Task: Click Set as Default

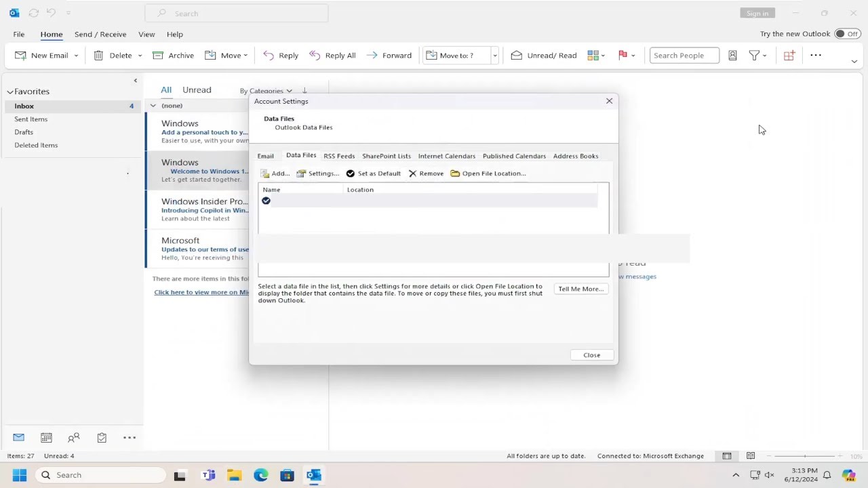Action: [374, 174]
